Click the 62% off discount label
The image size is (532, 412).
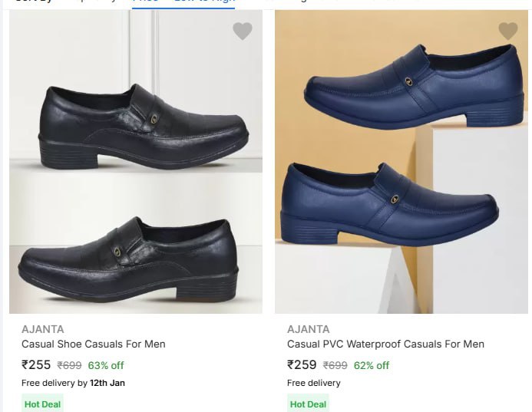pyautogui.click(x=372, y=366)
